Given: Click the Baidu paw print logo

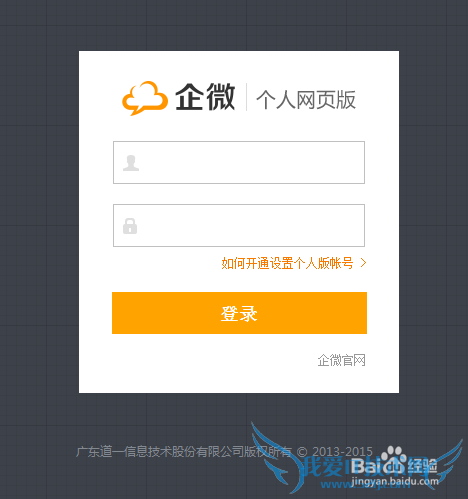Looking at the screenshot, I should coord(394,456).
